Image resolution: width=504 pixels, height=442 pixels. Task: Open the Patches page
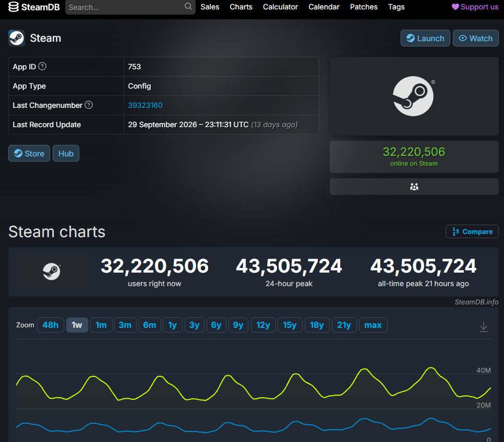[364, 7]
